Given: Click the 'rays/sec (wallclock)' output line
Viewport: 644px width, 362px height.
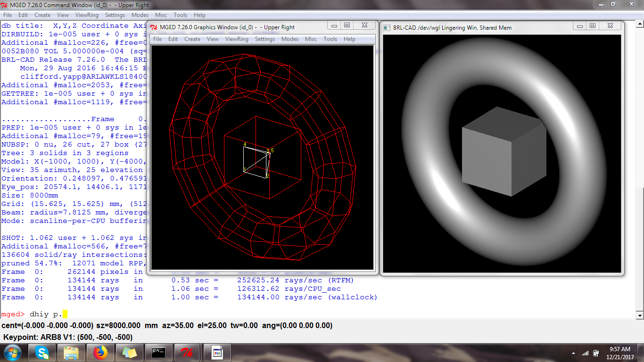Looking at the screenshot, I should [x=190, y=297].
